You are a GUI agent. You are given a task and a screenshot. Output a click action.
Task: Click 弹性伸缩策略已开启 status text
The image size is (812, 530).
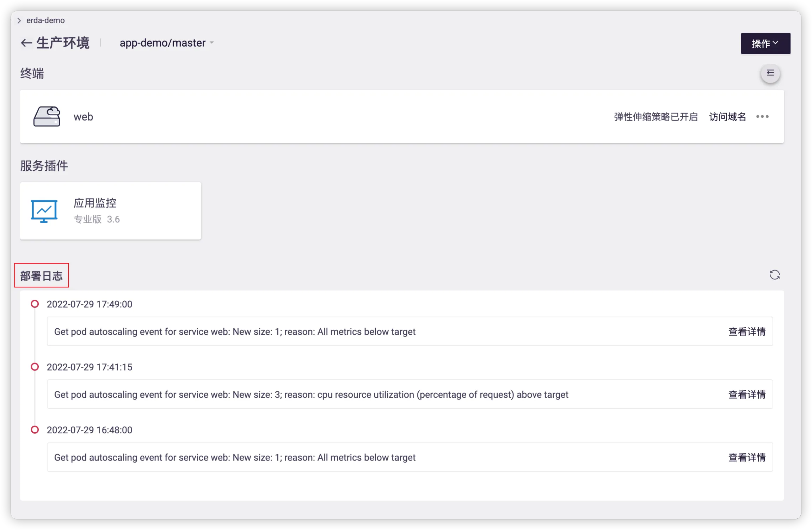(656, 117)
